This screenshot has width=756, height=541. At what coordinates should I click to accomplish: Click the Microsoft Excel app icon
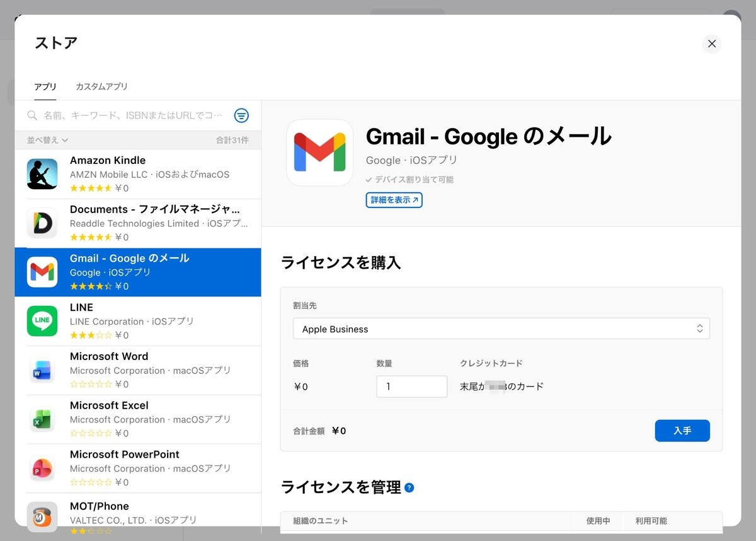[x=42, y=419]
